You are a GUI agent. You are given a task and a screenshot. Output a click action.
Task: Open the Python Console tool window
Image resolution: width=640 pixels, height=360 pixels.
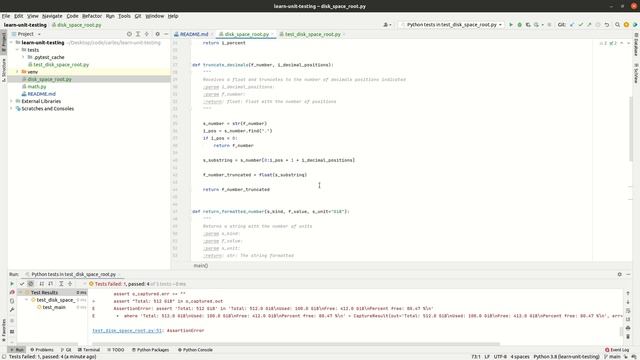pos(195,350)
